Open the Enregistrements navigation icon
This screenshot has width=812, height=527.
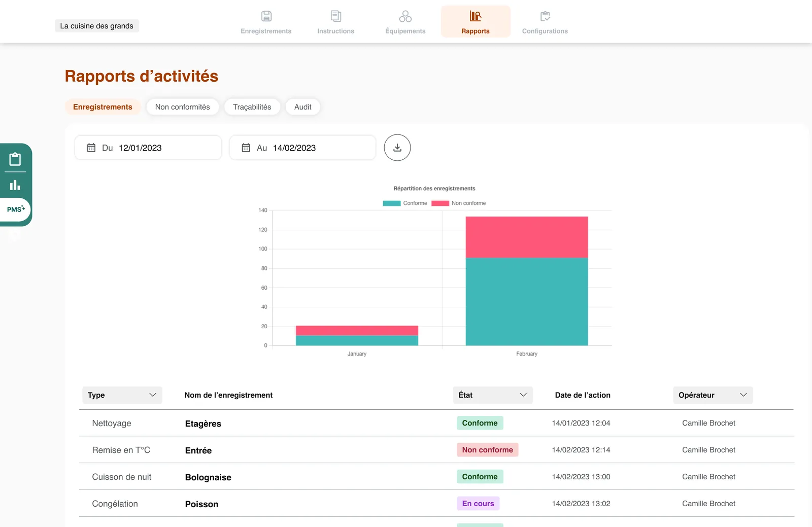[266, 16]
